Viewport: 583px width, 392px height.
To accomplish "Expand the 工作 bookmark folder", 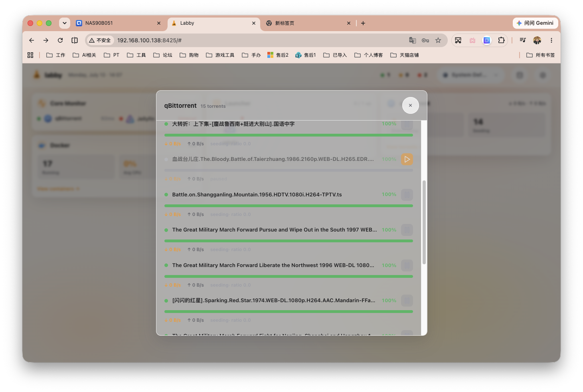I will tap(56, 55).
